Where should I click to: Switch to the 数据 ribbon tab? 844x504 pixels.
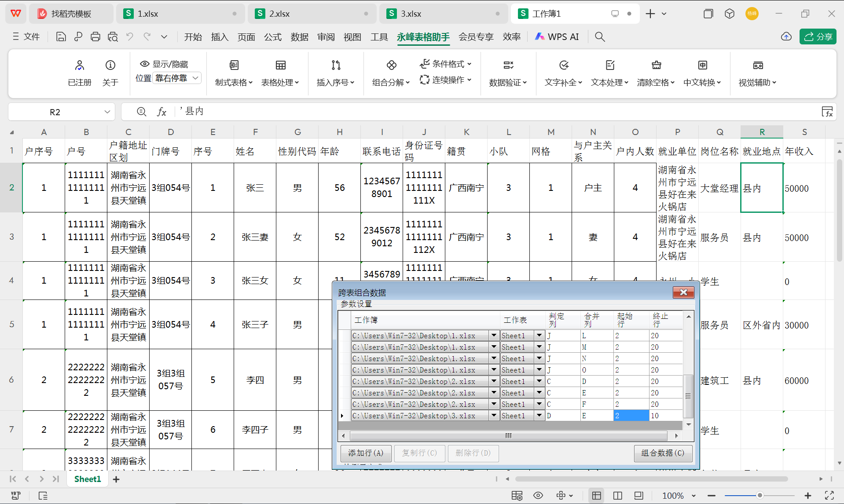(299, 37)
